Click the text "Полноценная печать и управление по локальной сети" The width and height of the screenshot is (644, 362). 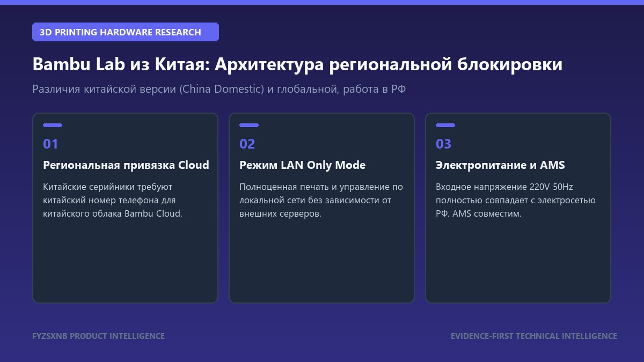click(321, 194)
